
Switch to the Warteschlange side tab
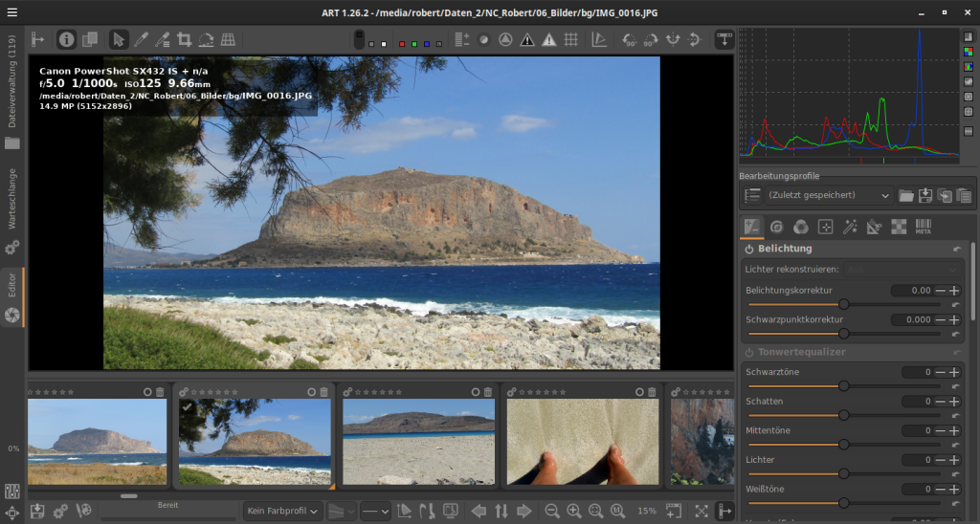click(x=12, y=198)
